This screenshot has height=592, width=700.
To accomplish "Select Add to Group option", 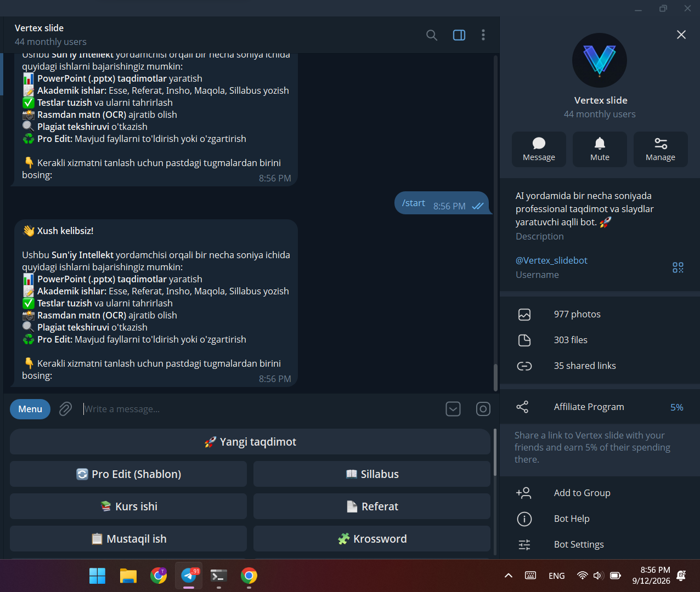I will click(600, 493).
